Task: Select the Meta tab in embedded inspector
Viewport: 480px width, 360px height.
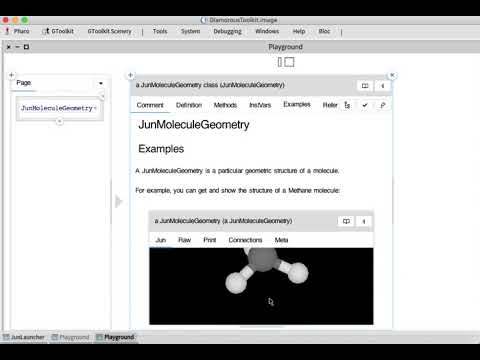Action: 281,240
